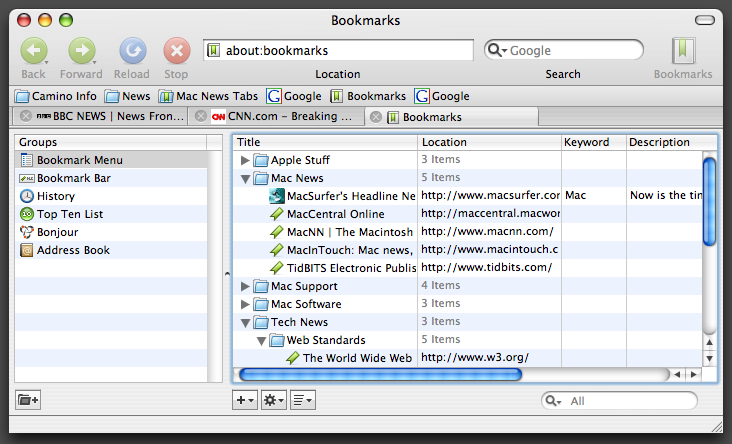Screen dimensions: 732x444
Task: Click the scroll down arrow
Action: coord(710,359)
